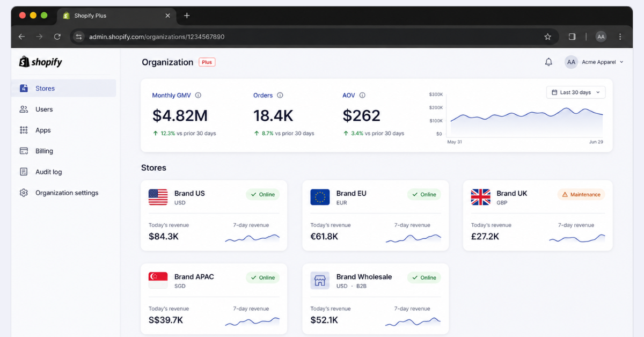This screenshot has height=337, width=644.
Task: Click the storefront icon of Brand Wholesale
Action: click(x=320, y=280)
